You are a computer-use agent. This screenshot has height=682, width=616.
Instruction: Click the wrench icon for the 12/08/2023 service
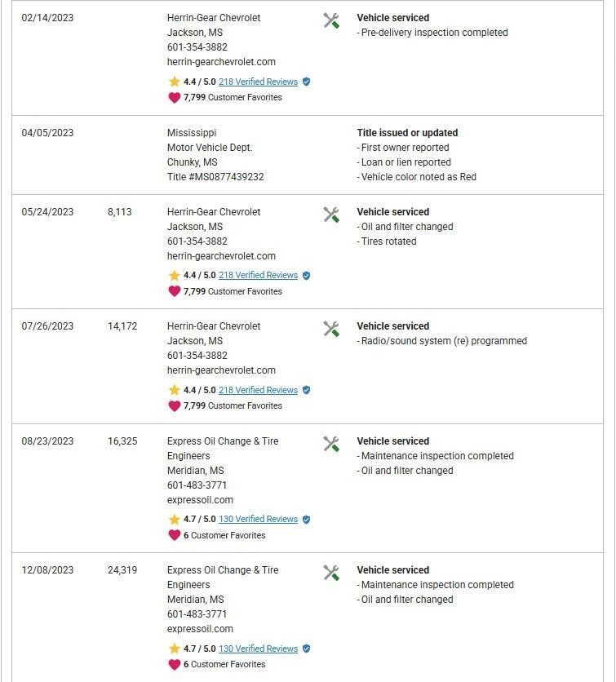(x=331, y=573)
